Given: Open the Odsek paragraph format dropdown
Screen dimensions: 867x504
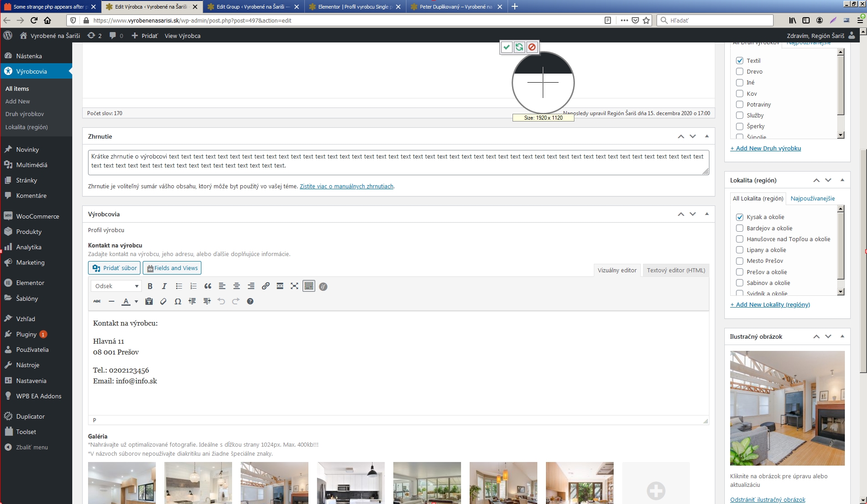Looking at the screenshot, I should [x=116, y=286].
